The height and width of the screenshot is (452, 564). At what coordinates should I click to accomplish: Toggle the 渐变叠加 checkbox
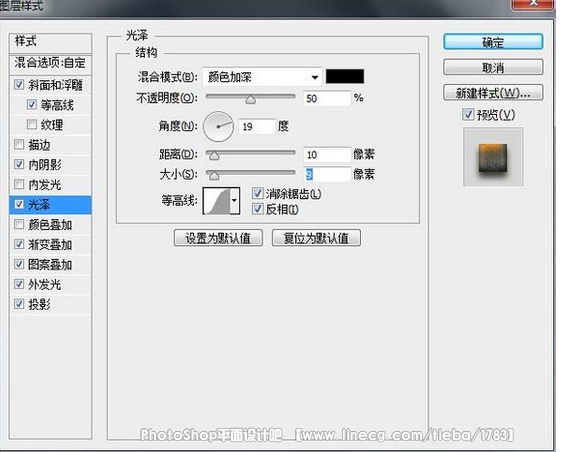pyautogui.click(x=19, y=244)
